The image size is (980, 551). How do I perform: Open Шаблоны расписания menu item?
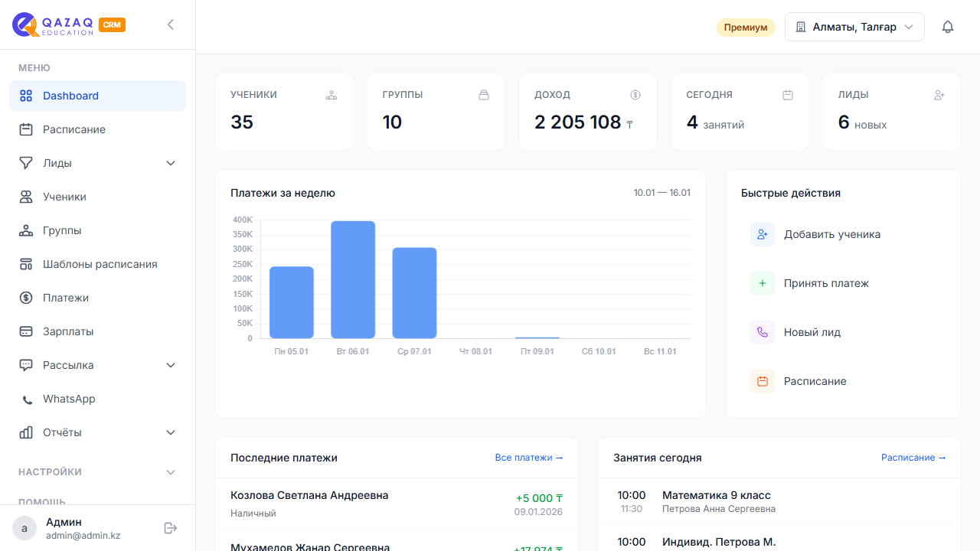tap(97, 264)
